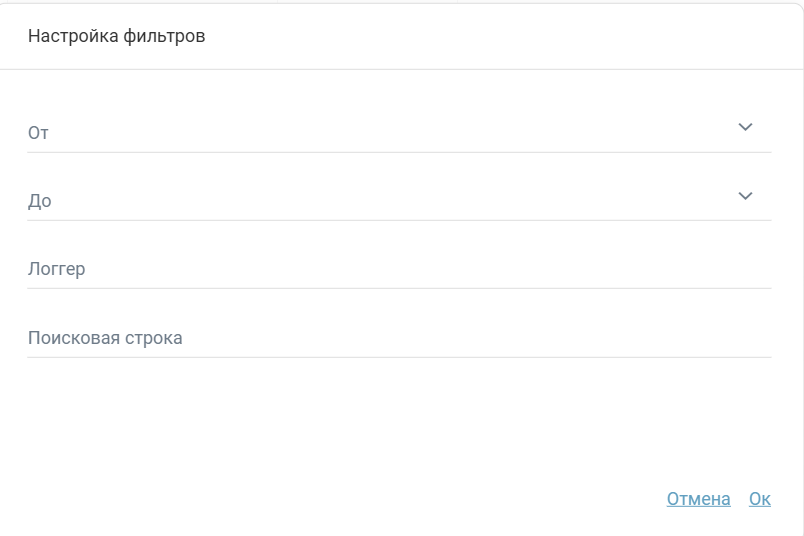Select the Поисковая строка placeholder text

pos(105,338)
